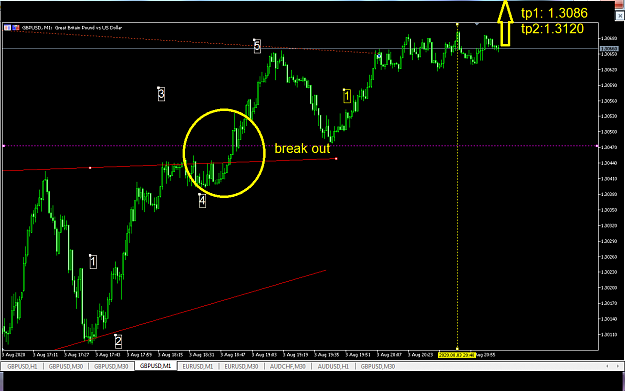Switch to the EURUSD,M1 chart tab

198,366
